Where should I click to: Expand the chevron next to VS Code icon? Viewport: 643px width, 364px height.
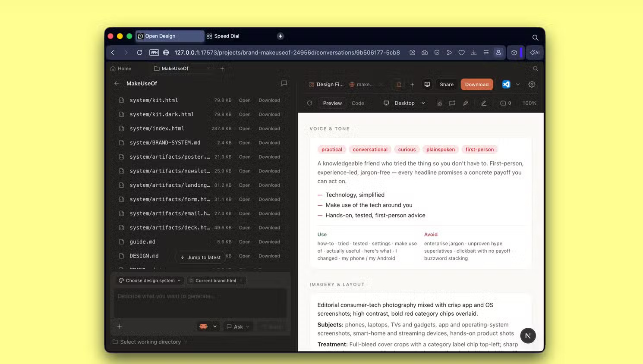(518, 85)
